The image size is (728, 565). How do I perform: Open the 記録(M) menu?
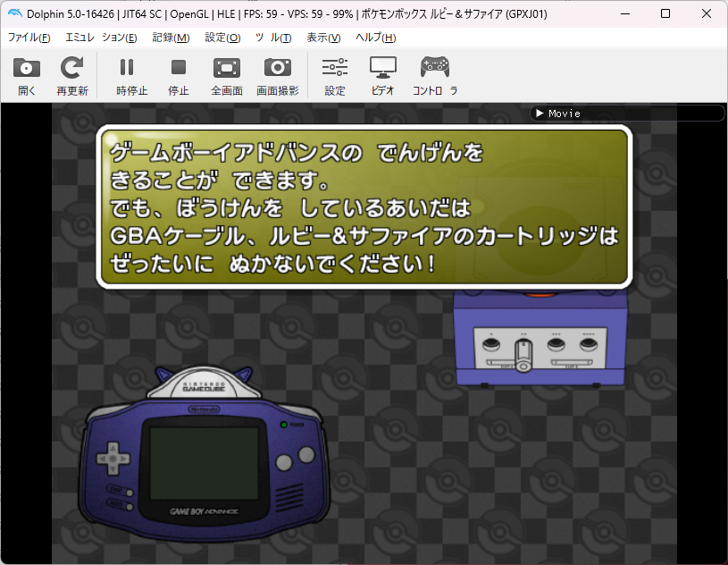tap(171, 38)
